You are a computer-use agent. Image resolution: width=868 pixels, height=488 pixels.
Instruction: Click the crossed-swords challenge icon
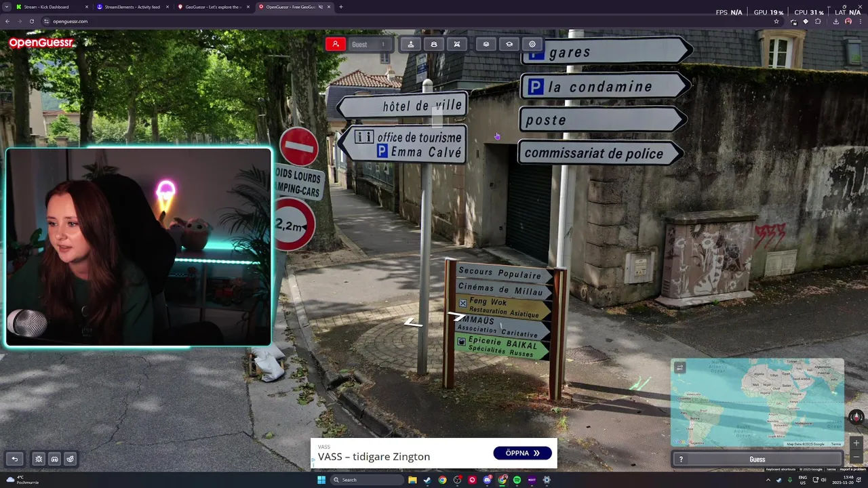pyautogui.click(x=457, y=44)
